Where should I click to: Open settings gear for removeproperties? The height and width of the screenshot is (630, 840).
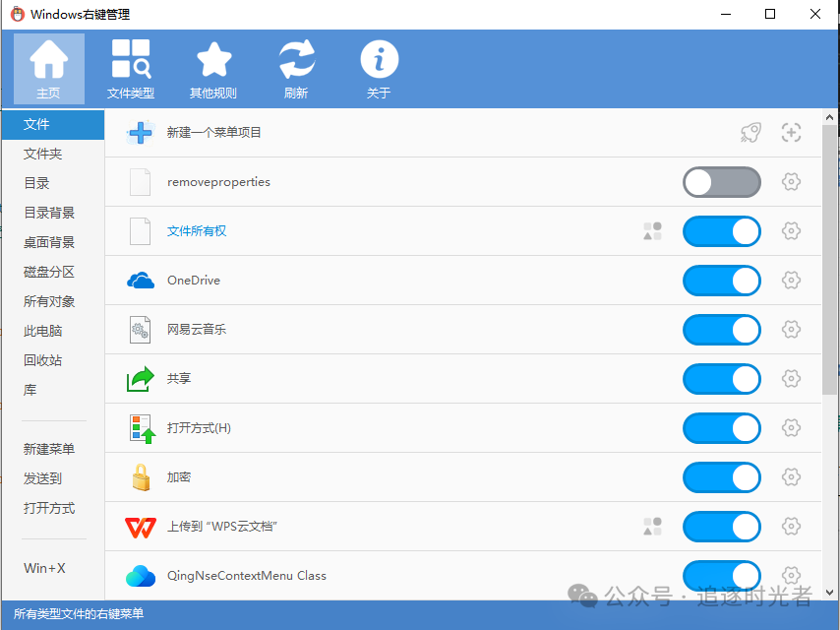pos(791,182)
